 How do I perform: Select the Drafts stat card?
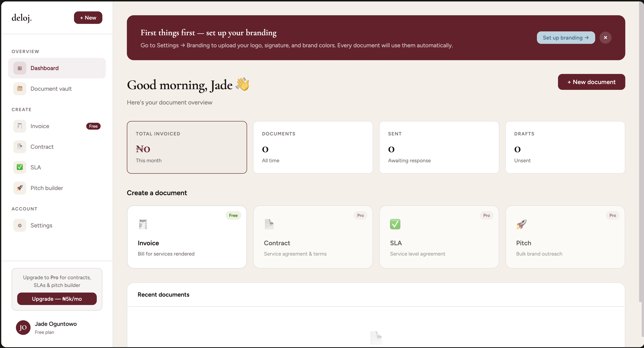click(x=565, y=147)
